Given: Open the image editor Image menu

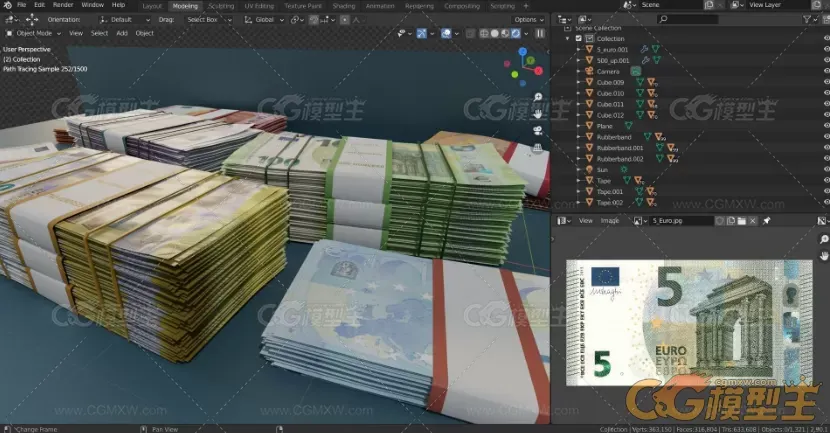Looking at the screenshot, I should click(x=609, y=221).
